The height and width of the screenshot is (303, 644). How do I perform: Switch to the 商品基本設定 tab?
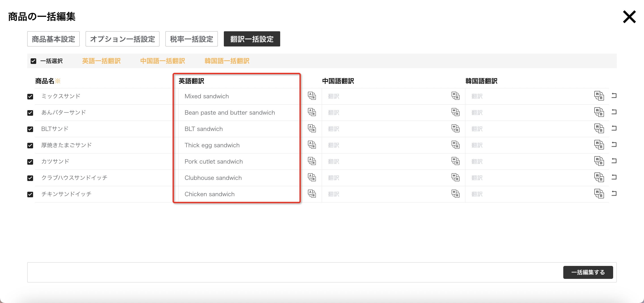point(53,39)
